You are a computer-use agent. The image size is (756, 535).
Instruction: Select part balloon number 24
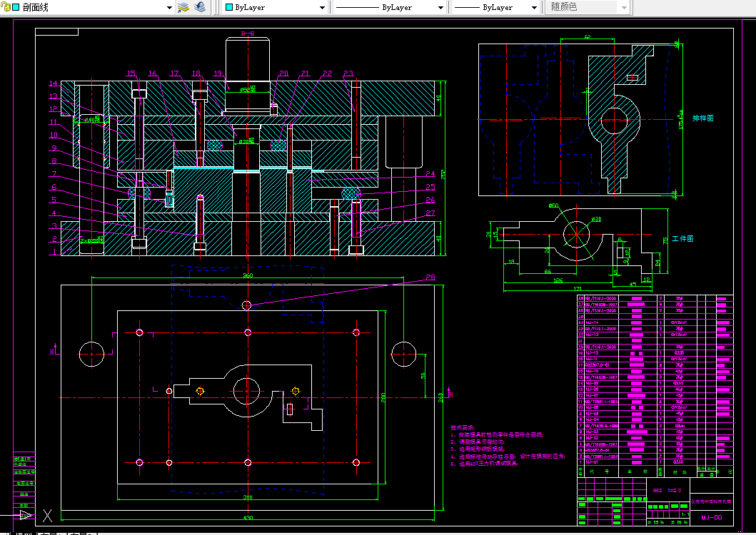[x=430, y=174]
